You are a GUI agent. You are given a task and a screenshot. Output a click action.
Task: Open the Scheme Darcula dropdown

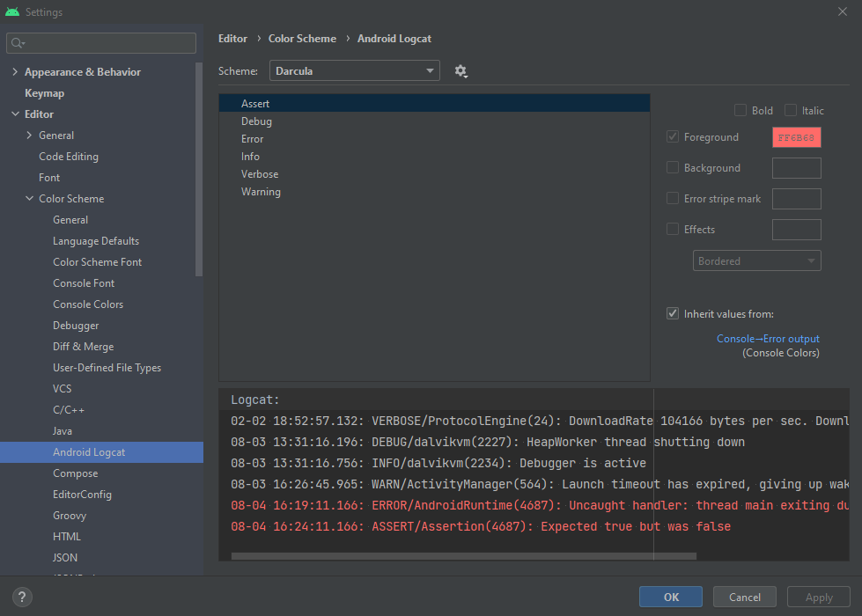click(355, 71)
